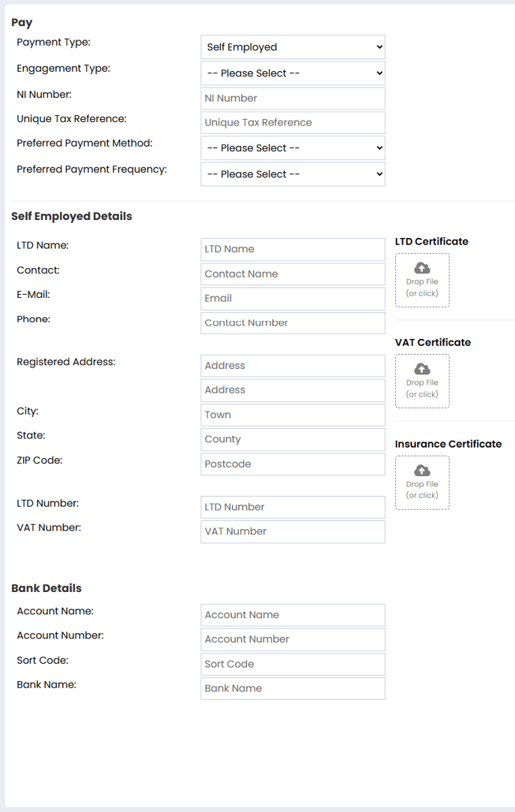The height and width of the screenshot is (812, 515).
Task: Click the 'Self Employed Details' heading
Action: (72, 216)
